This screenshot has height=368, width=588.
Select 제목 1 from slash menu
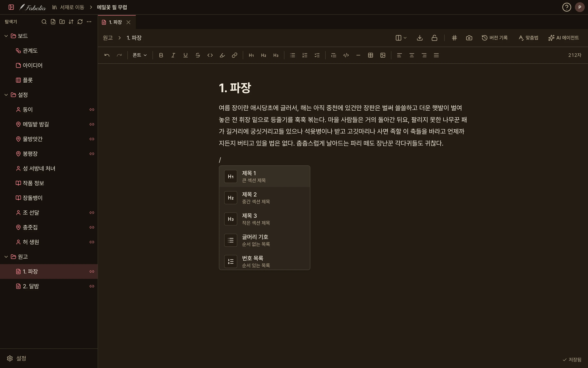pyautogui.click(x=264, y=176)
